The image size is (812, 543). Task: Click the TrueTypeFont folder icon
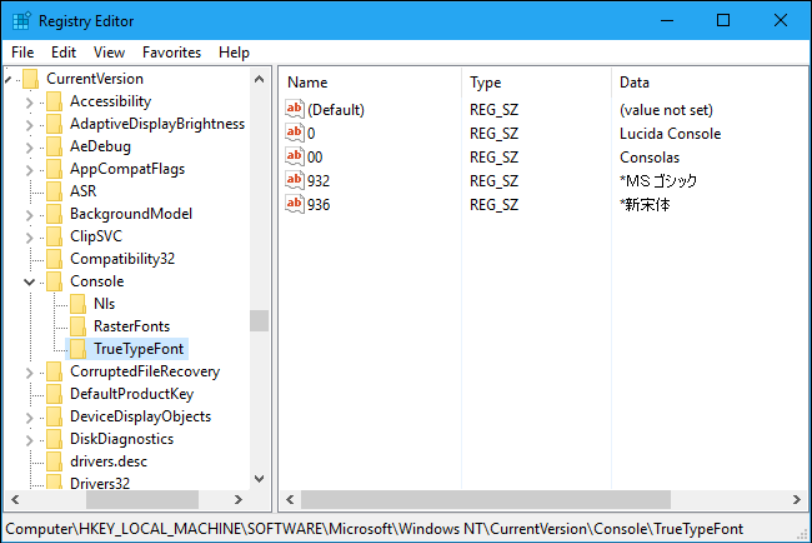[x=78, y=349]
